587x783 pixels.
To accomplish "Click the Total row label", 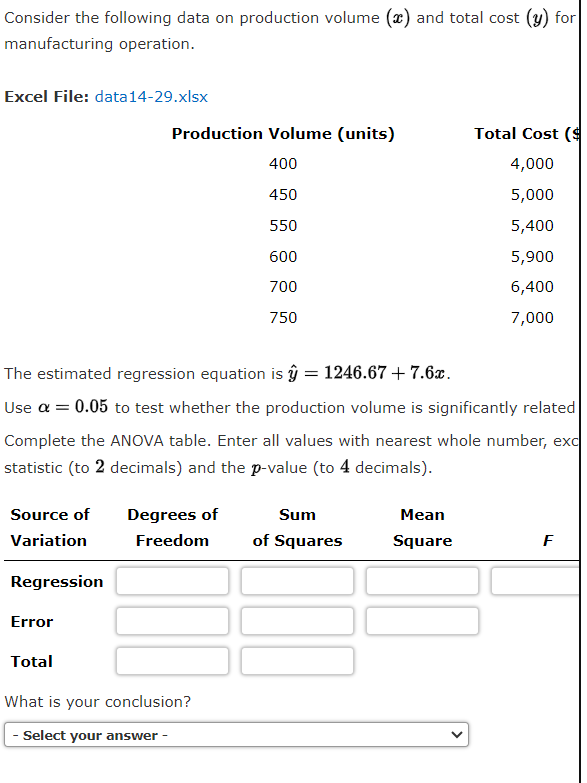I will [x=31, y=662].
